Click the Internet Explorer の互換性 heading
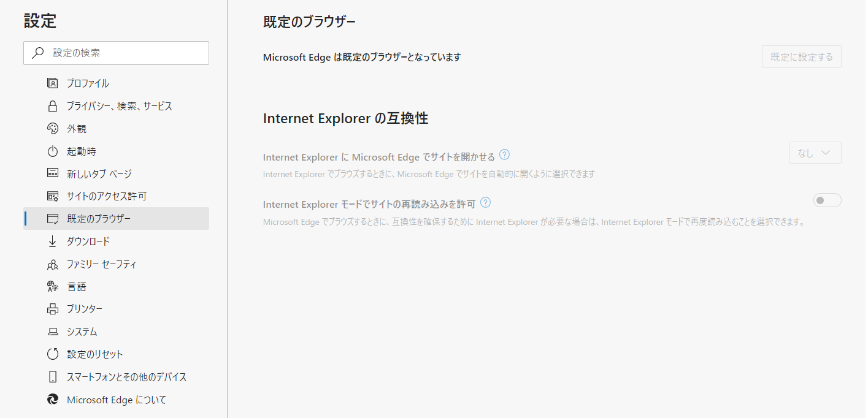 pos(346,118)
